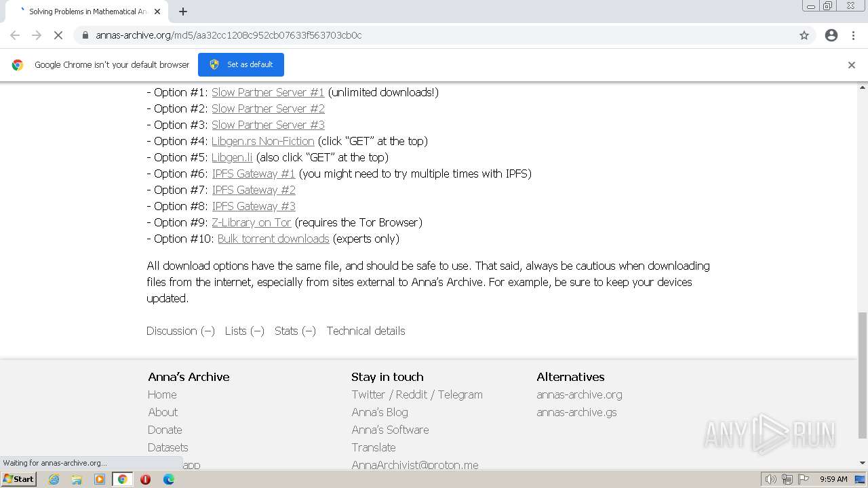This screenshot has width=868, height=488.
Task: Open the Chrome profile avatar
Action: coord(831,35)
